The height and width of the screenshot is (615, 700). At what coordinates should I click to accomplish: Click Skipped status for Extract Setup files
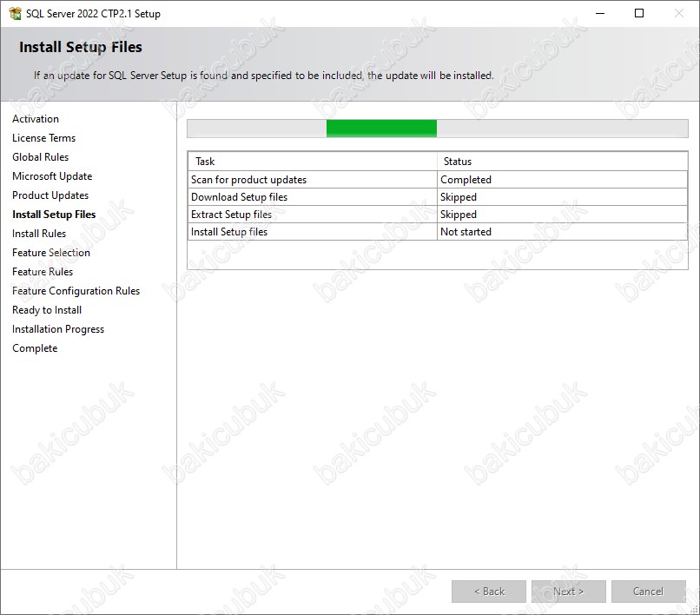[x=562, y=215]
